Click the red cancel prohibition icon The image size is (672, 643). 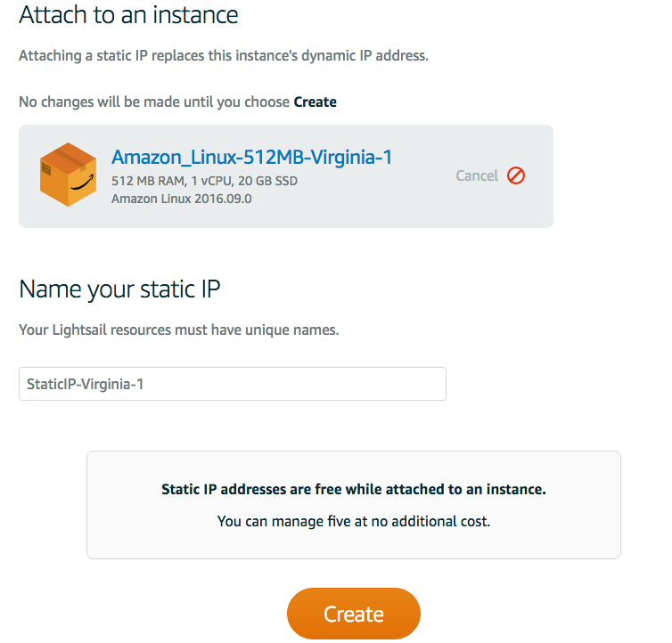click(x=515, y=175)
